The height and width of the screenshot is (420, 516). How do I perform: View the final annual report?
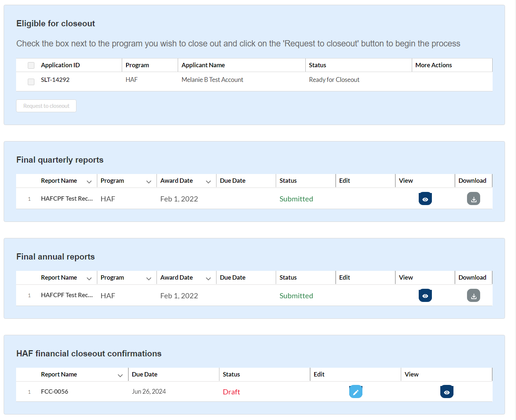click(425, 296)
